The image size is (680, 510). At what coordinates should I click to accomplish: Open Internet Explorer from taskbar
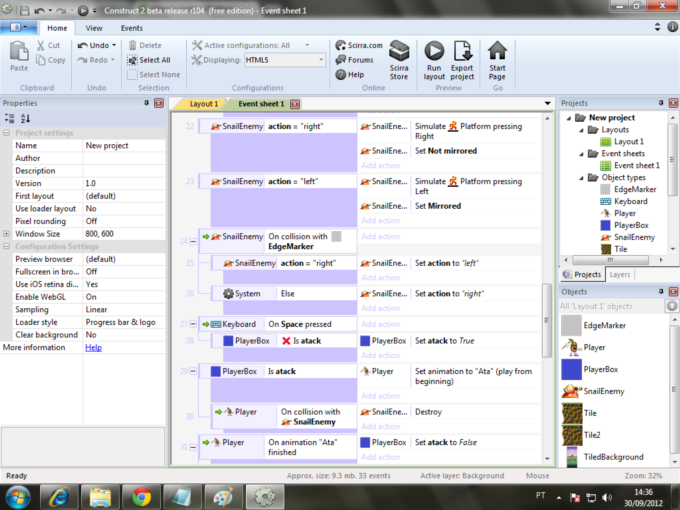pos(59,497)
